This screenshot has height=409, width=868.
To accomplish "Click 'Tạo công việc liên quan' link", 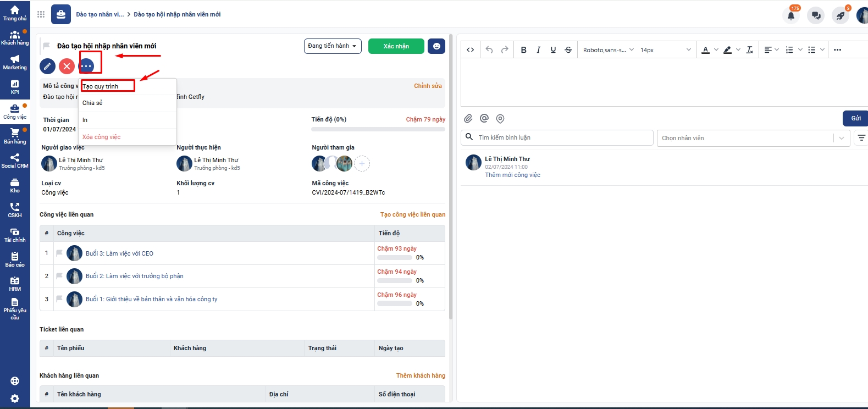I will point(412,214).
